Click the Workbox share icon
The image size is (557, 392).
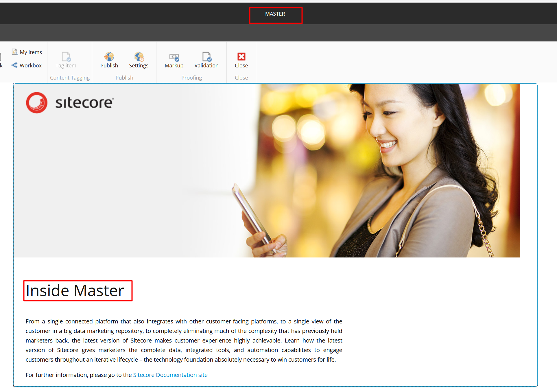click(x=14, y=65)
